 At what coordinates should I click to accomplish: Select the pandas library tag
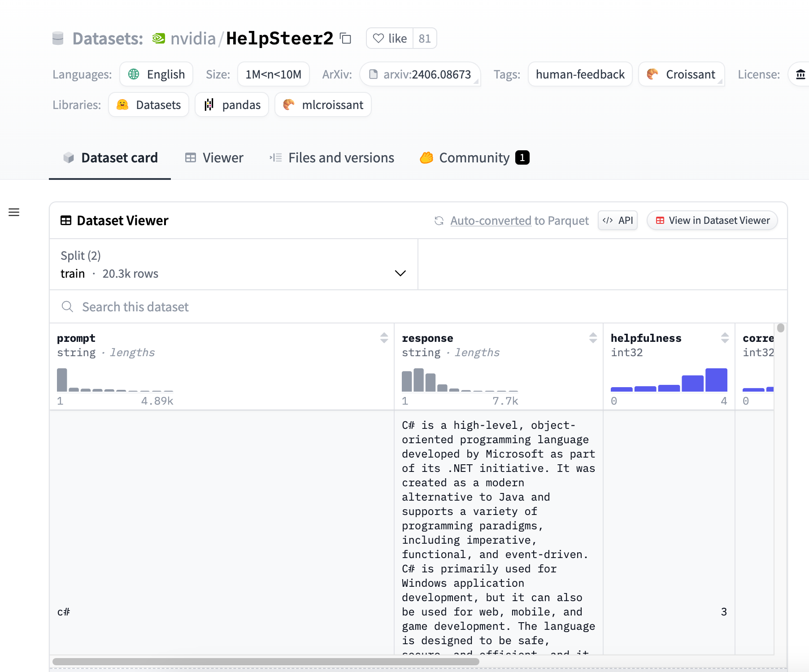(x=232, y=105)
